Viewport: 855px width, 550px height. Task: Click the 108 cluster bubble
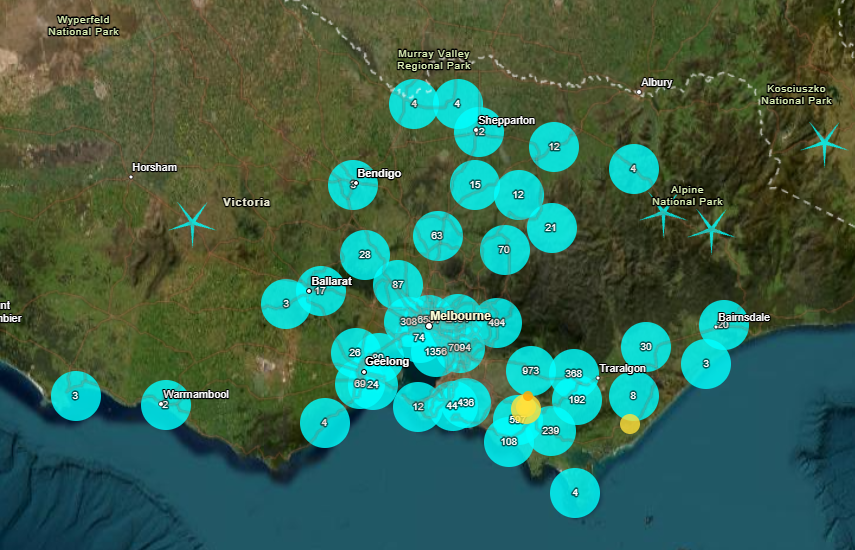click(x=509, y=442)
